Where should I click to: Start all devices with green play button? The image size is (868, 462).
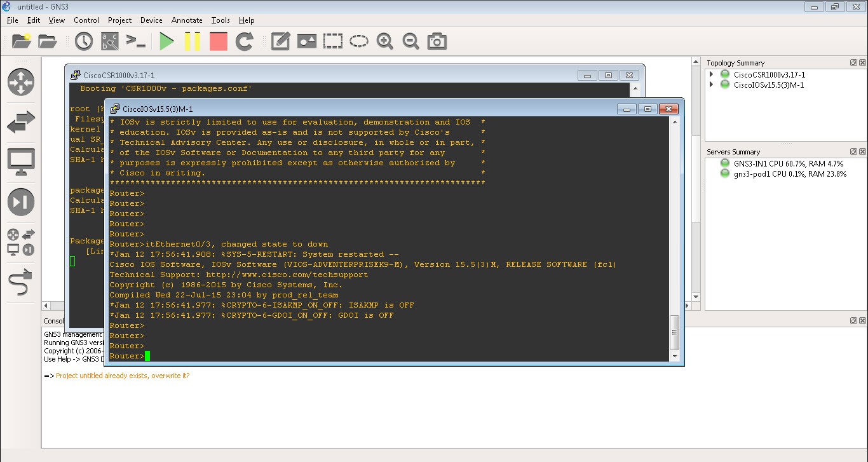(167, 42)
